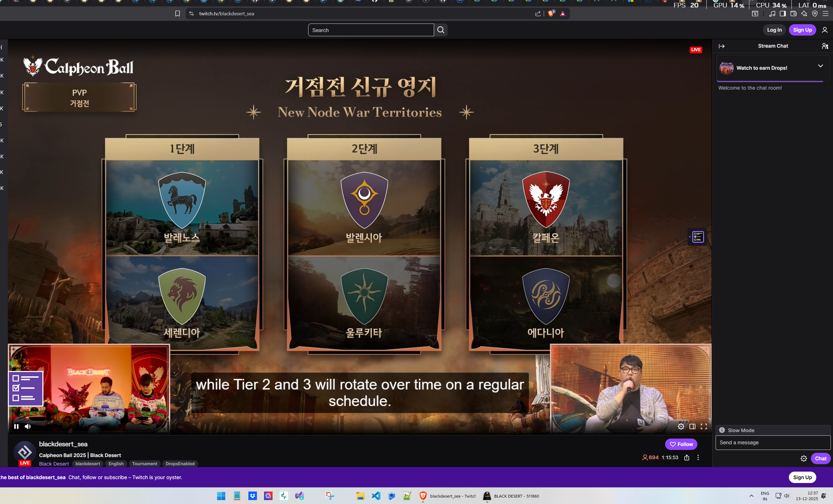Click the Send a message field

coord(773,443)
